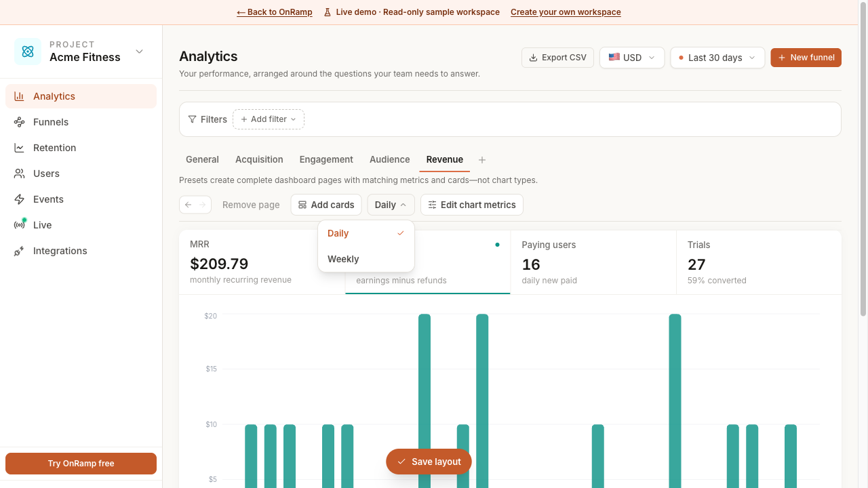Select the Paying users metric card
Viewport: 868px width, 488px height.
point(593,262)
